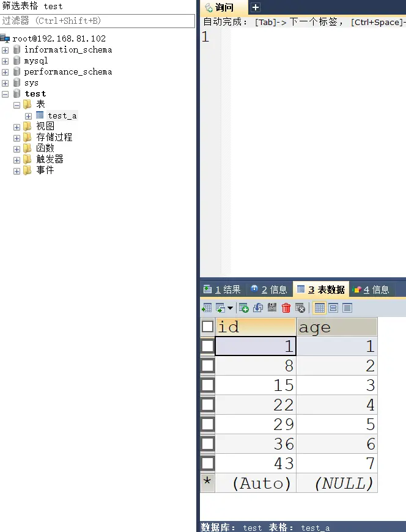
Task: Open the 1 结果 tab
Action: 222,290
